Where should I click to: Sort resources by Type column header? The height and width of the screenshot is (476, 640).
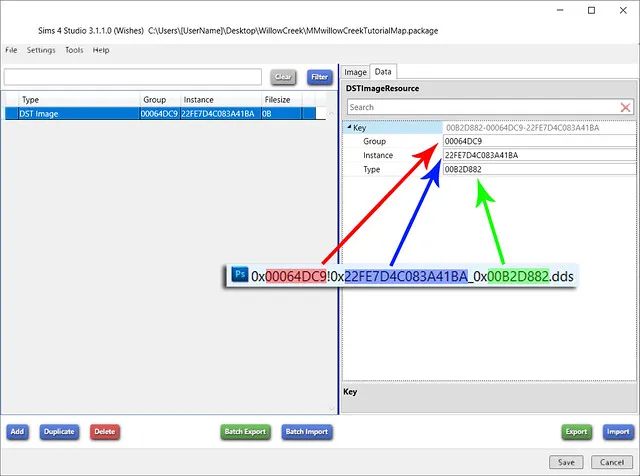pyautogui.click(x=79, y=100)
